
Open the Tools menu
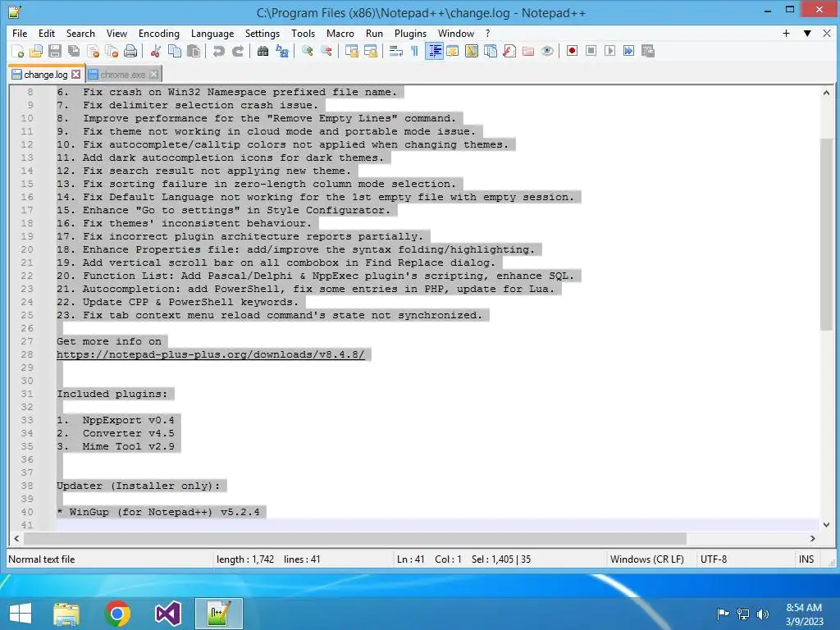click(303, 33)
